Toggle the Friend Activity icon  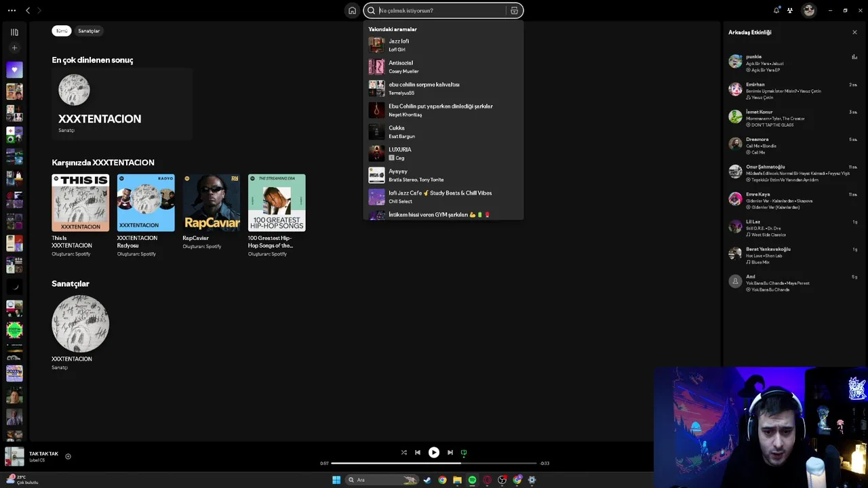790,10
